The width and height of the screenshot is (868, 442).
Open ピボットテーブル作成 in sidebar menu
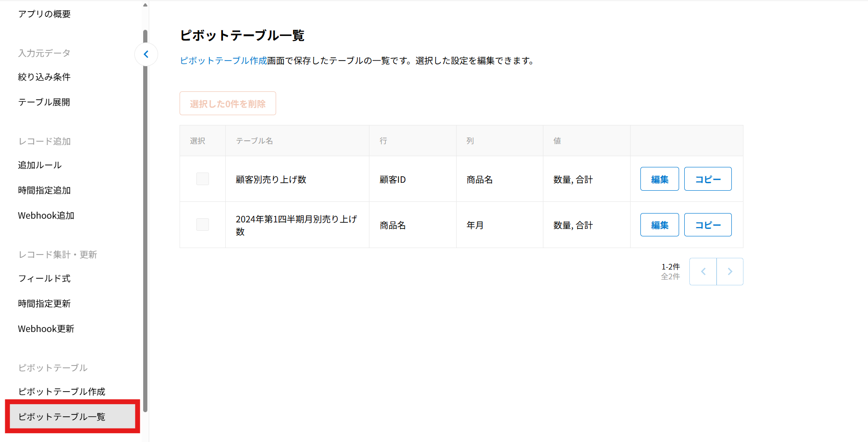pyautogui.click(x=62, y=392)
